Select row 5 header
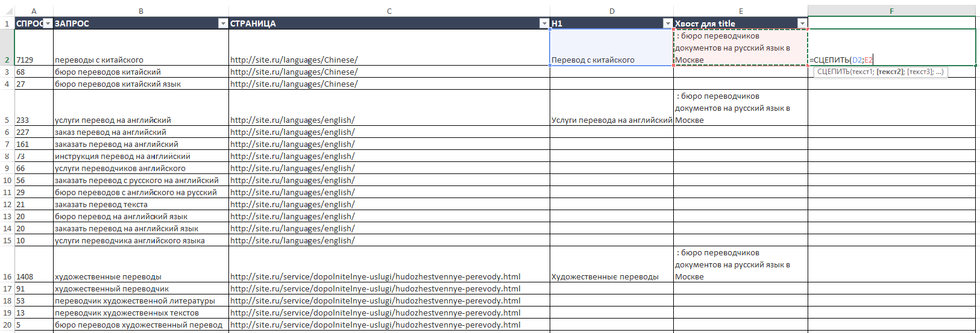This screenshot has height=333, width=980. tap(7, 120)
